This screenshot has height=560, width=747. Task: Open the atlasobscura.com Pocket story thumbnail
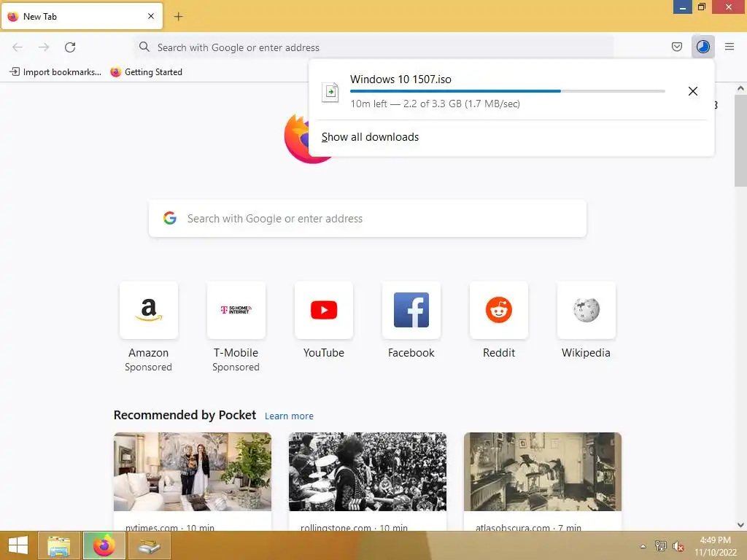coord(543,472)
